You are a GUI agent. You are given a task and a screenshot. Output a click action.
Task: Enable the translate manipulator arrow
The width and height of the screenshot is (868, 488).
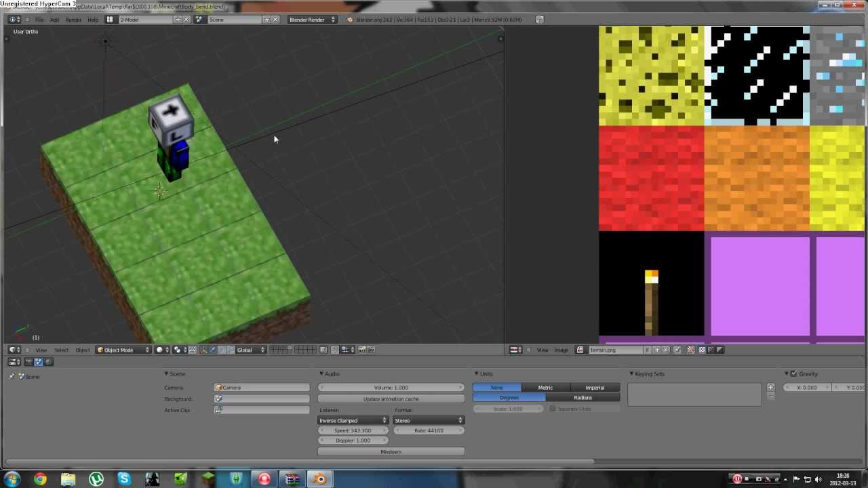(x=212, y=350)
